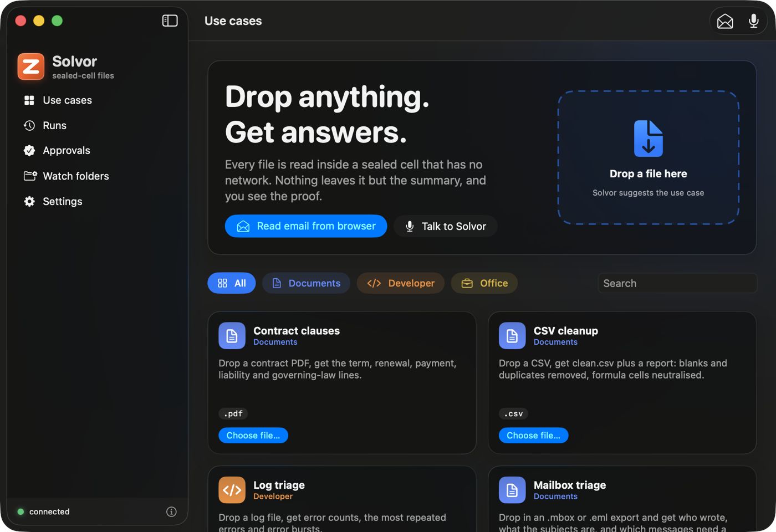The image size is (776, 532).
Task: Click the microphone icon in title bar
Action: [x=753, y=21]
